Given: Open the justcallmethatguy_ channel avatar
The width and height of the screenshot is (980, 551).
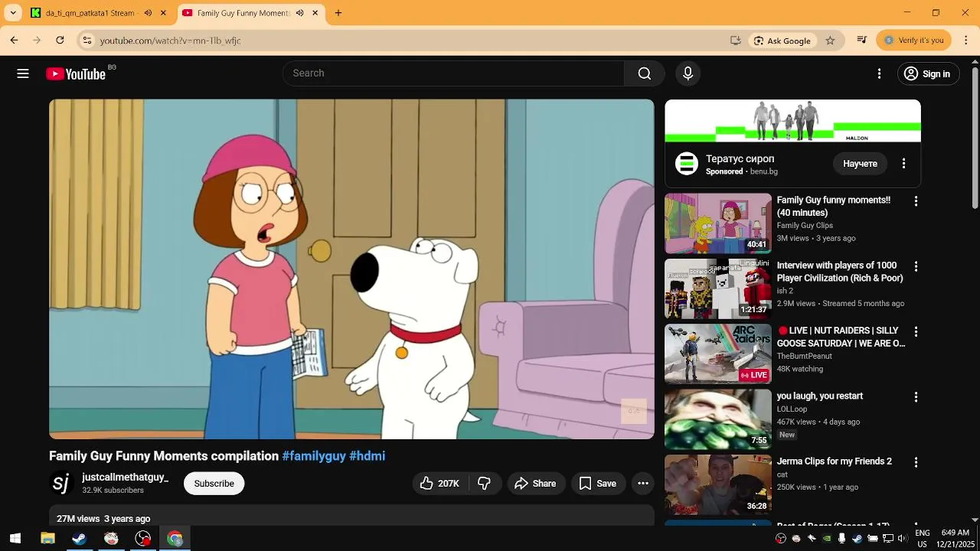Looking at the screenshot, I should click(x=61, y=484).
